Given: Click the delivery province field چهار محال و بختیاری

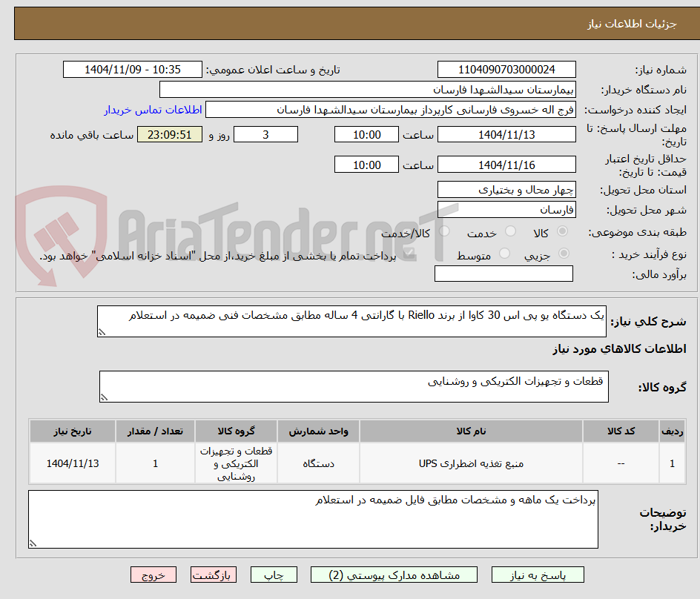Looking at the screenshot, I should [x=506, y=190].
